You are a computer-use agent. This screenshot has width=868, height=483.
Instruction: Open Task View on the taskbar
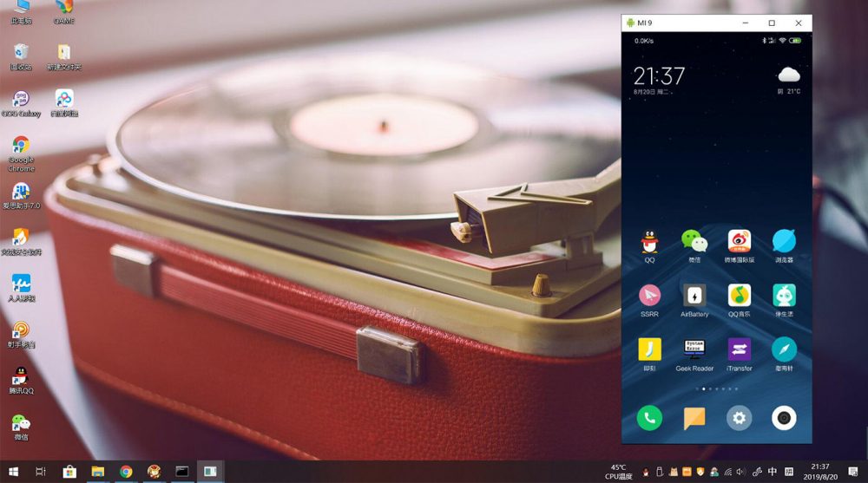41,472
